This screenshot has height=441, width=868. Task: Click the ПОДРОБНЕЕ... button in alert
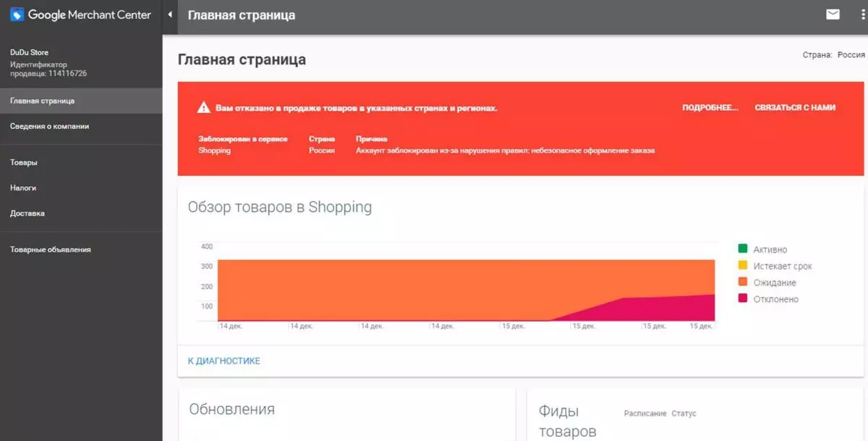click(x=710, y=107)
